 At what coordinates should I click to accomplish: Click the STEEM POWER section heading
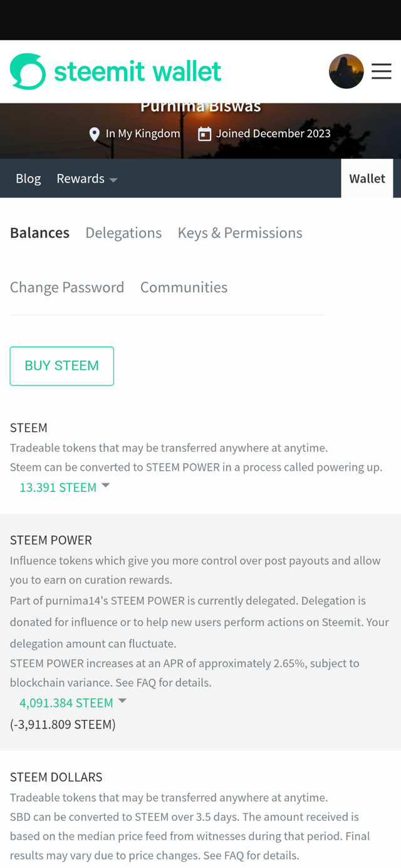(51, 540)
